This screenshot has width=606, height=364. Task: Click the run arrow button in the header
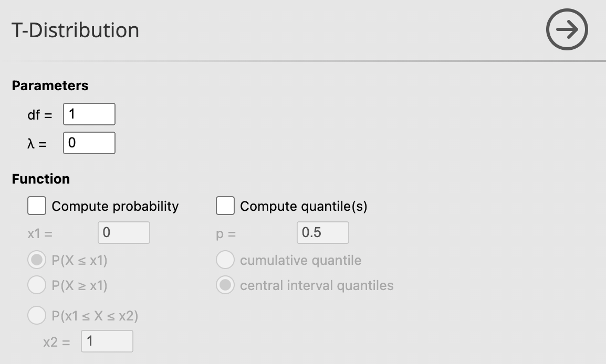(567, 30)
